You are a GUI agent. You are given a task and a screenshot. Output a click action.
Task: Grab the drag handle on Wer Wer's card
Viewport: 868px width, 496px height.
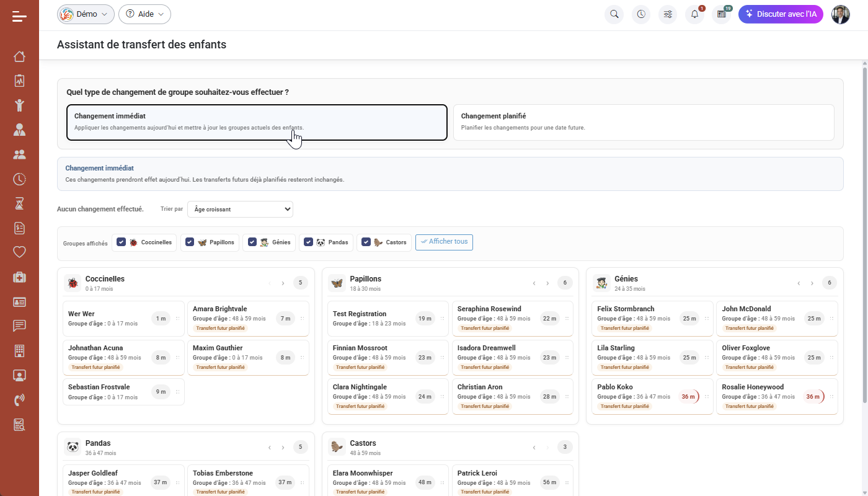tap(177, 319)
